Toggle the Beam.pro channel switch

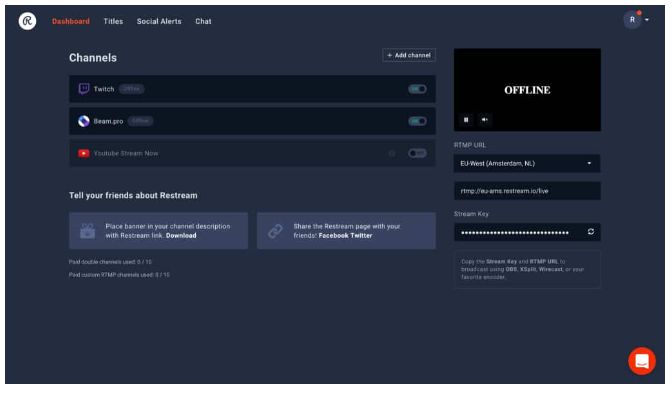[417, 121]
